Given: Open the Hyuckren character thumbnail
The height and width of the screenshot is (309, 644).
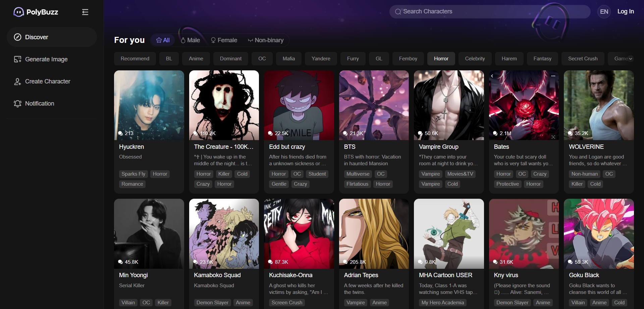Looking at the screenshot, I should pos(149,105).
